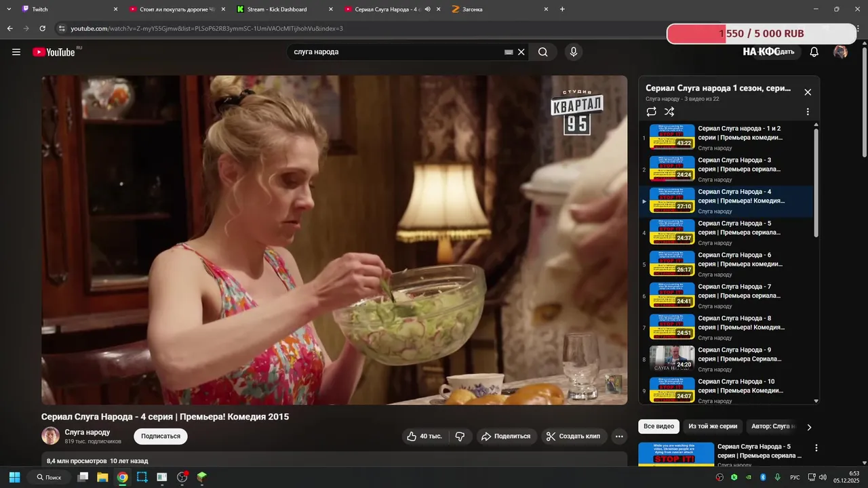Image resolution: width=868 pixels, height=488 pixels.
Task: Focus the address bar URL
Action: (207, 28)
